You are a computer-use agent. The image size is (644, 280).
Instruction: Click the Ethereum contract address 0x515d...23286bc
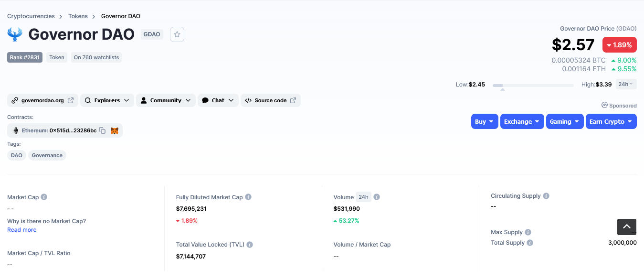tap(73, 130)
